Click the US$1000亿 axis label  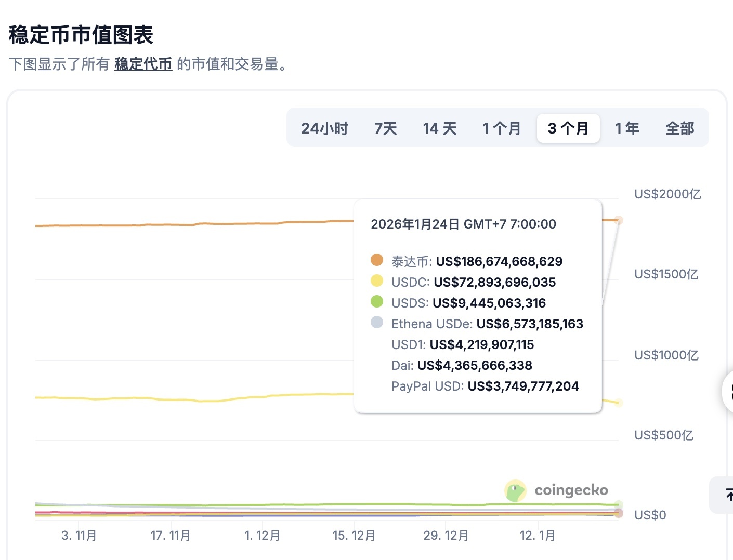[666, 355]
